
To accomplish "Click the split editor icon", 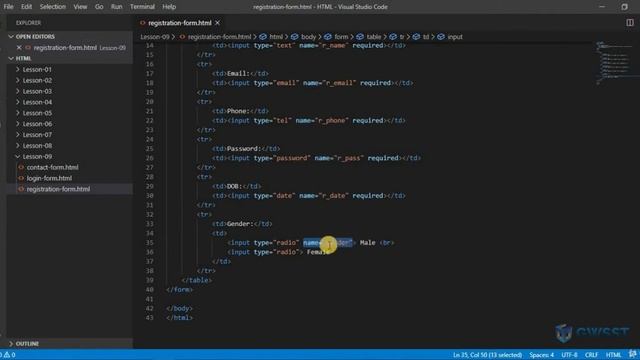I will pyautogui.click(x=630, y=23).
